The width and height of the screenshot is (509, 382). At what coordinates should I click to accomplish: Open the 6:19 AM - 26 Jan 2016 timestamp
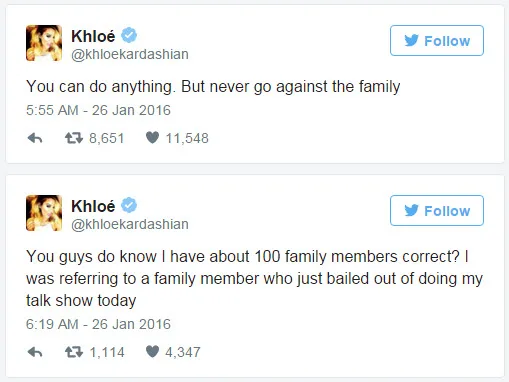pos(98,324)
